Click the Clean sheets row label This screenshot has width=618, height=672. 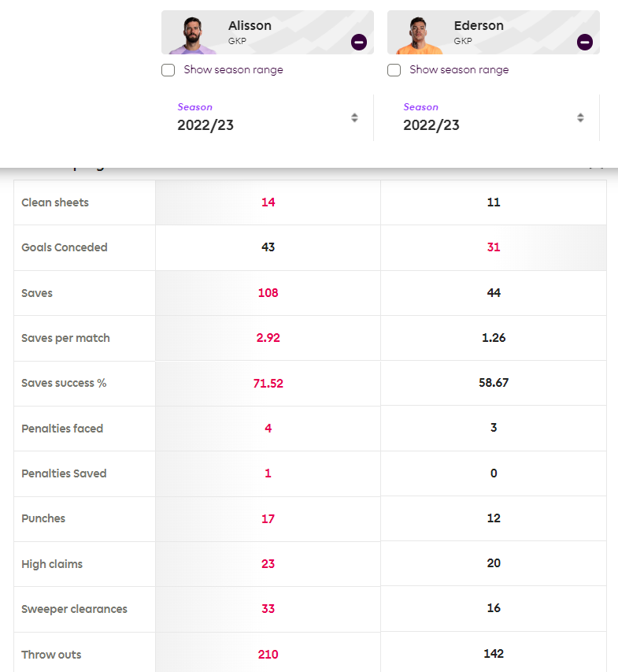(55, 202)
